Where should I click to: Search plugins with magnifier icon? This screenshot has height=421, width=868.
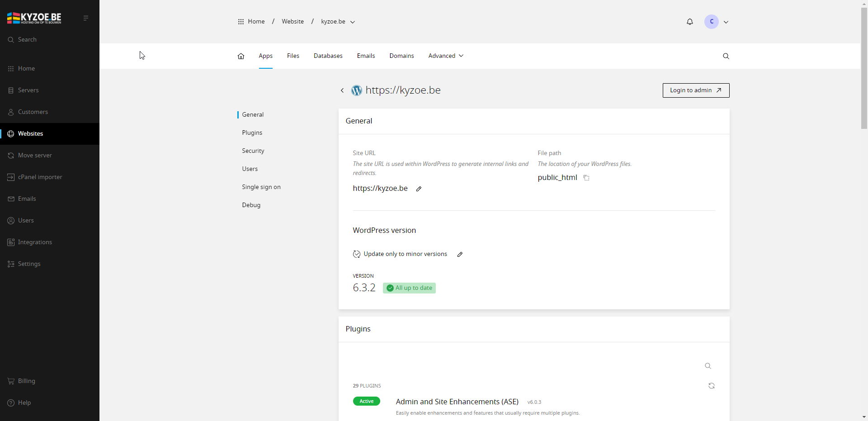coord(708,366)
